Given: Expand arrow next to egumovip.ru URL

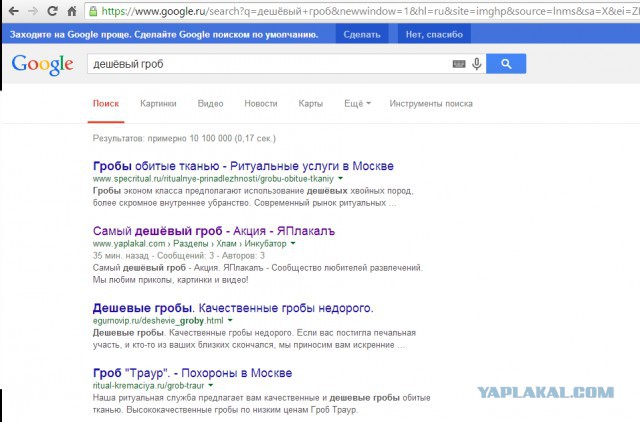Looking at the screenshot, I should tap(230, 320).
